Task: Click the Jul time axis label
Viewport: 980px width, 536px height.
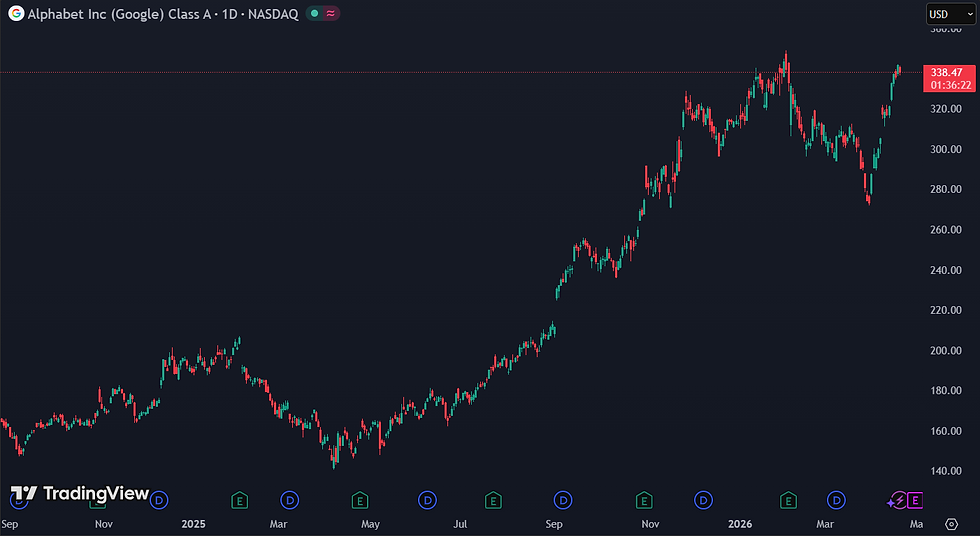Action: pos(460,524)
